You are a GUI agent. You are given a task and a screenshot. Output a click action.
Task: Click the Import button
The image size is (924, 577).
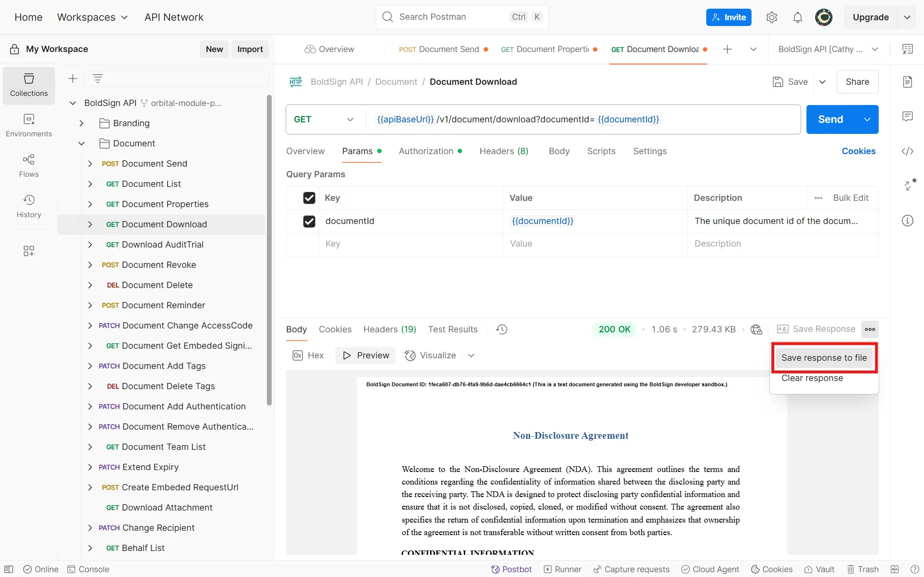(x=250, y=49)
